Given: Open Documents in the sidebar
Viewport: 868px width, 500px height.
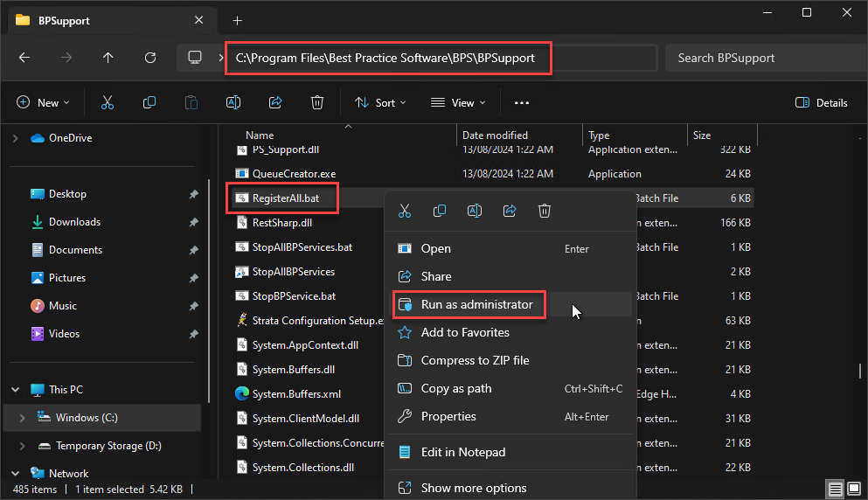Looking at the screenshot, I should (x=75, y=250).
